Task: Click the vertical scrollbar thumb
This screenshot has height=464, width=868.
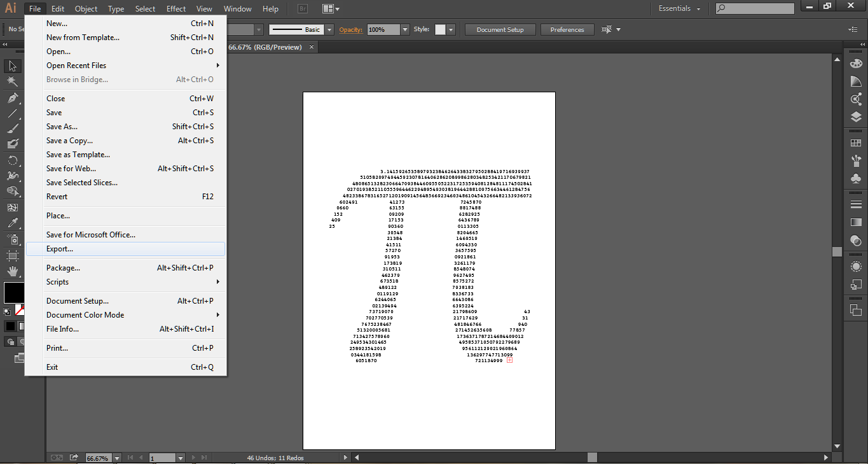Action: (837, 251)
